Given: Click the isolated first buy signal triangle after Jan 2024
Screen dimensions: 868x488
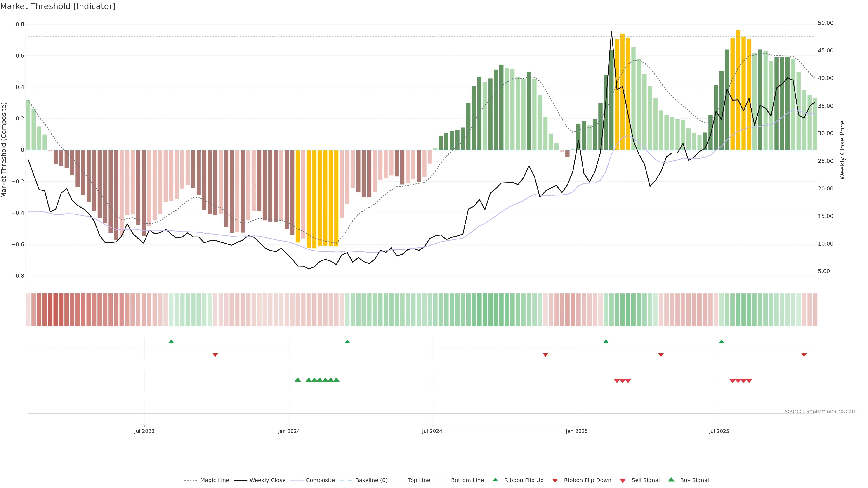Looking at the screenshot, I should 298,380.
